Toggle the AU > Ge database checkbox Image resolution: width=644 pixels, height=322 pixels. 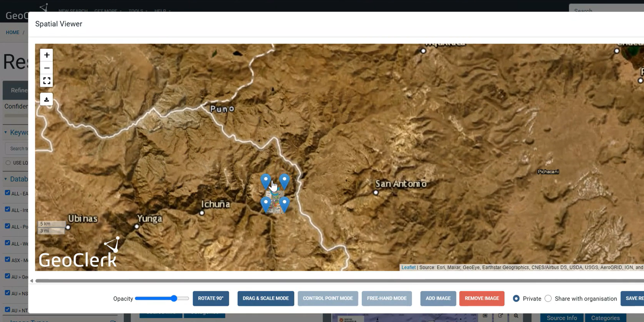[8, 276]
